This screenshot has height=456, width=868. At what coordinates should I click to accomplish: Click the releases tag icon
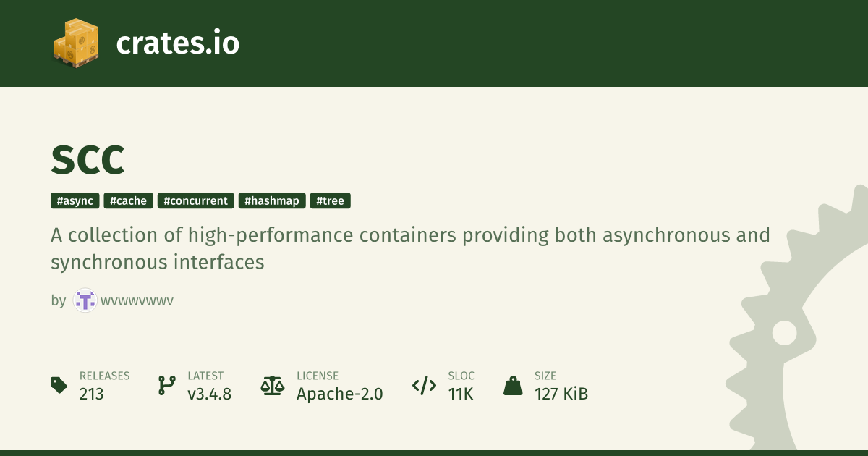59,385
